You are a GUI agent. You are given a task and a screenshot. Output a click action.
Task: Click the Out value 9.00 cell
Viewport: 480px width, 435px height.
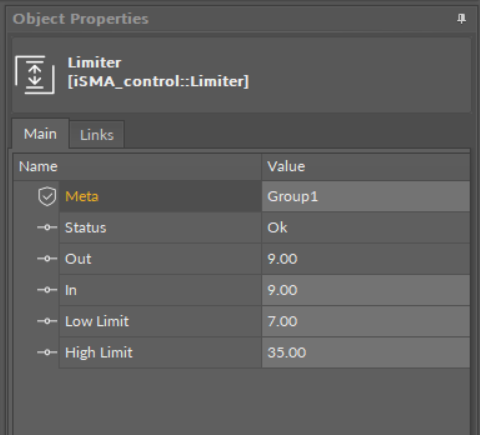pos(366,259)
